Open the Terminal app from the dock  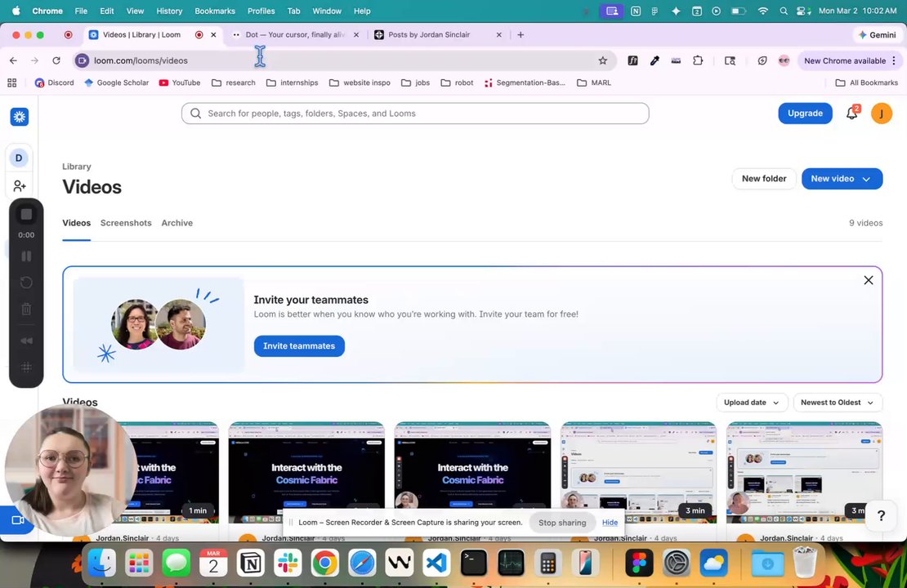(474, 562)
